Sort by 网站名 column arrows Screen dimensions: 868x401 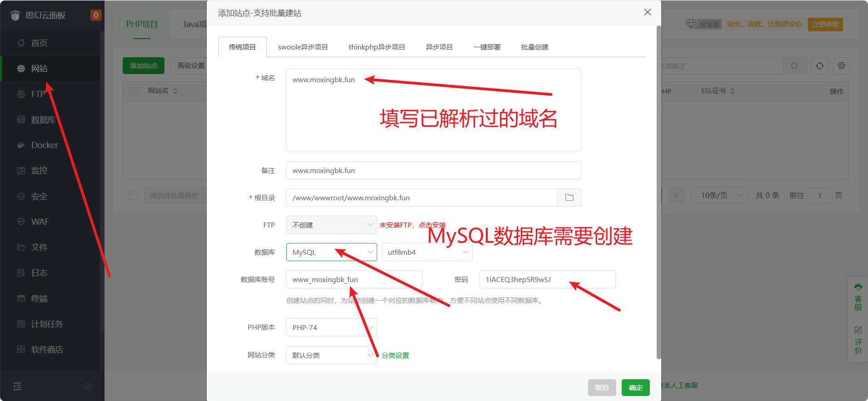coord(175,91)
